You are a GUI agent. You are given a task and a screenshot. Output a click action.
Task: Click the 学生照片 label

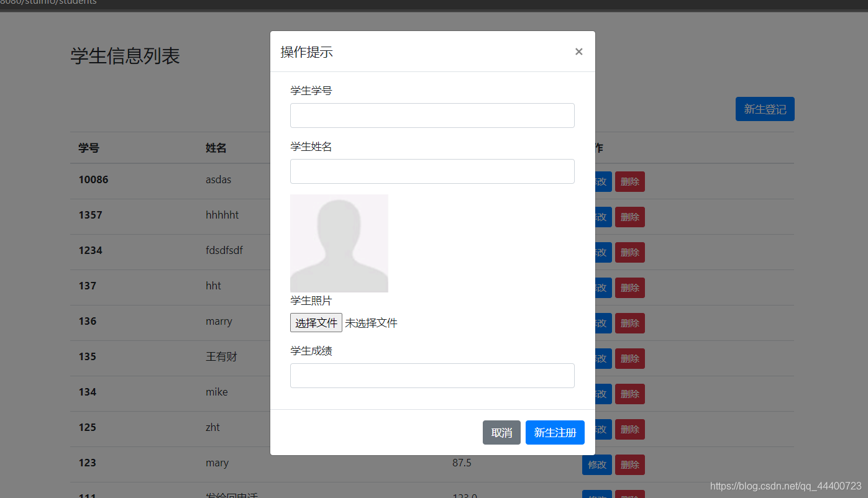[x=311, y=301]
